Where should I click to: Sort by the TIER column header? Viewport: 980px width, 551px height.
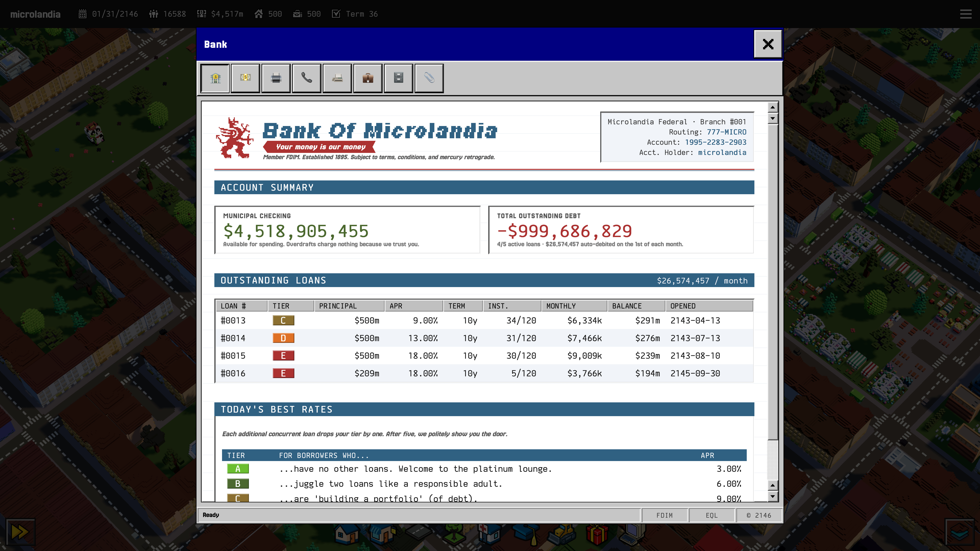[x=291, y=306]
